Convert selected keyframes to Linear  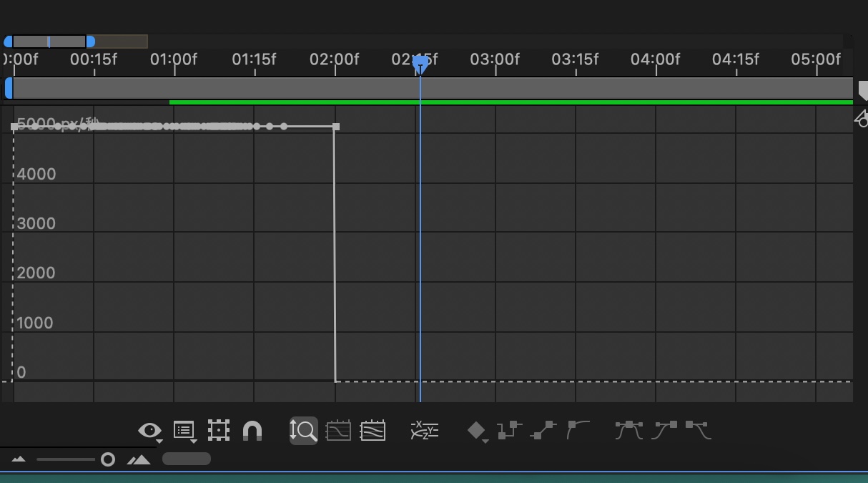point(543,430)
